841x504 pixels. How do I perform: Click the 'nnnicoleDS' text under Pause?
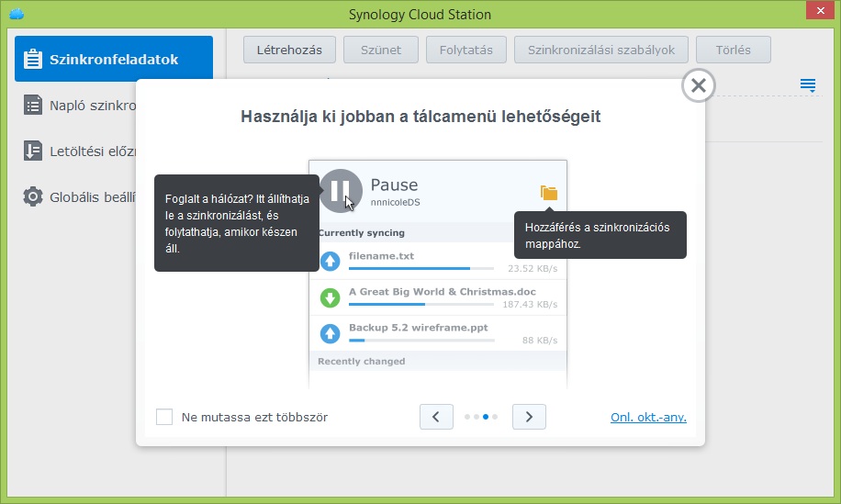coord(396,202)
